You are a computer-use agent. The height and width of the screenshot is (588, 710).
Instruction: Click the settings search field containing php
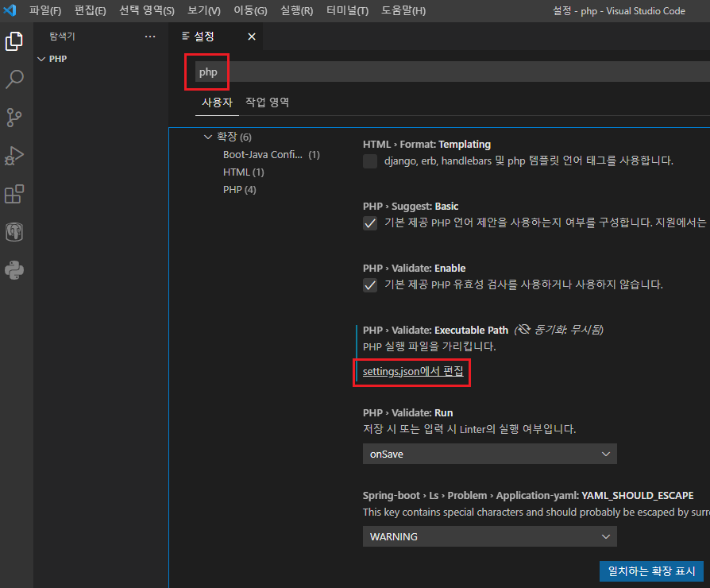(453, 72)
